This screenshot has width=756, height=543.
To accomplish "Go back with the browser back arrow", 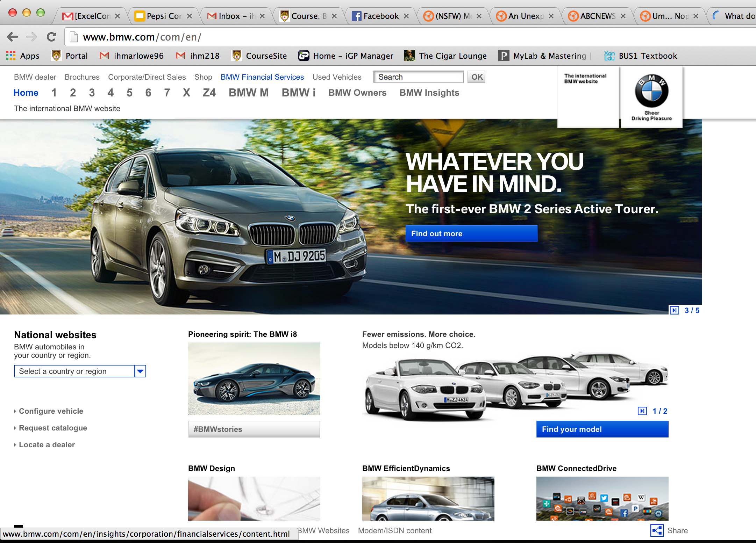I will [13, 37].
